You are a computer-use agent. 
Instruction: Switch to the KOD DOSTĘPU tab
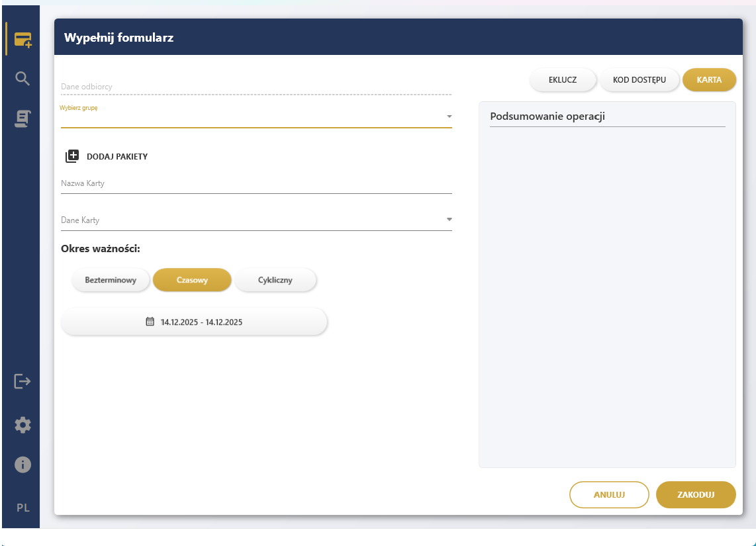pos(639,79)
